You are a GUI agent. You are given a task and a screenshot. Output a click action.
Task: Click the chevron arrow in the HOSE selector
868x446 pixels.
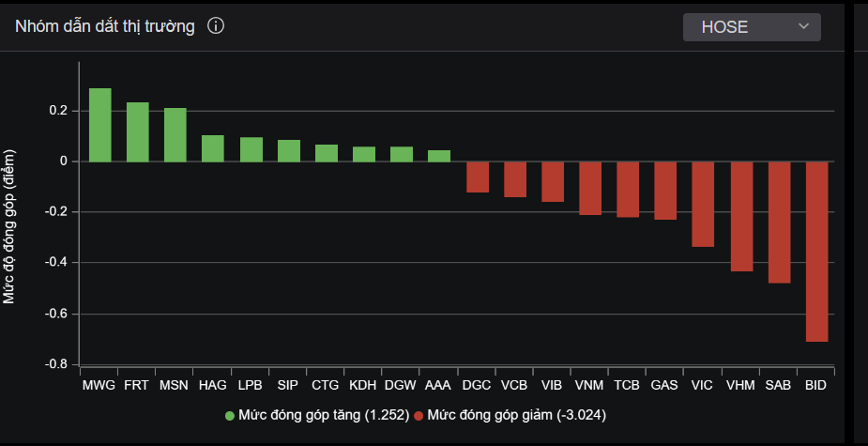click(x=803, y=27)
